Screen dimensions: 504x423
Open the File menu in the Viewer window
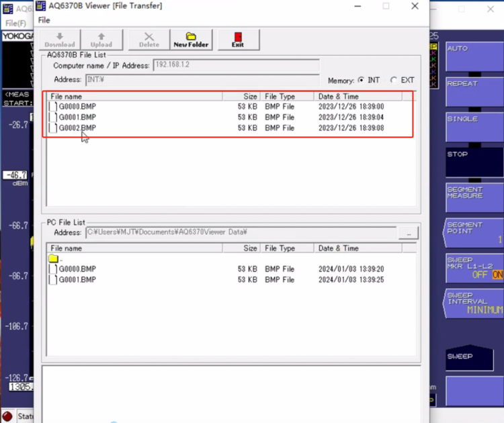44,20
